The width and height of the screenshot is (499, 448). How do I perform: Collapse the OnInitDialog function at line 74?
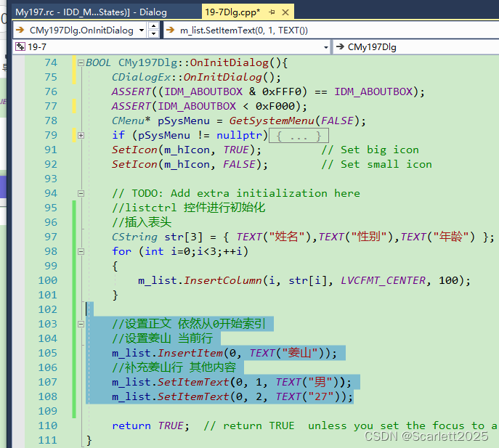pos(81,62)
